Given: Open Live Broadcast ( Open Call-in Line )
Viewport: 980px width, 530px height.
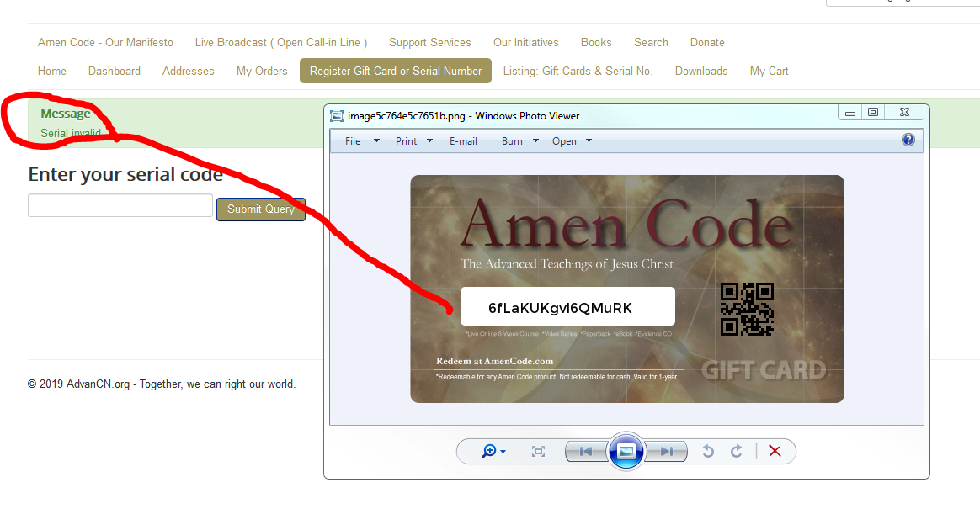Looking at the screenshot, I should pos(281,42).
